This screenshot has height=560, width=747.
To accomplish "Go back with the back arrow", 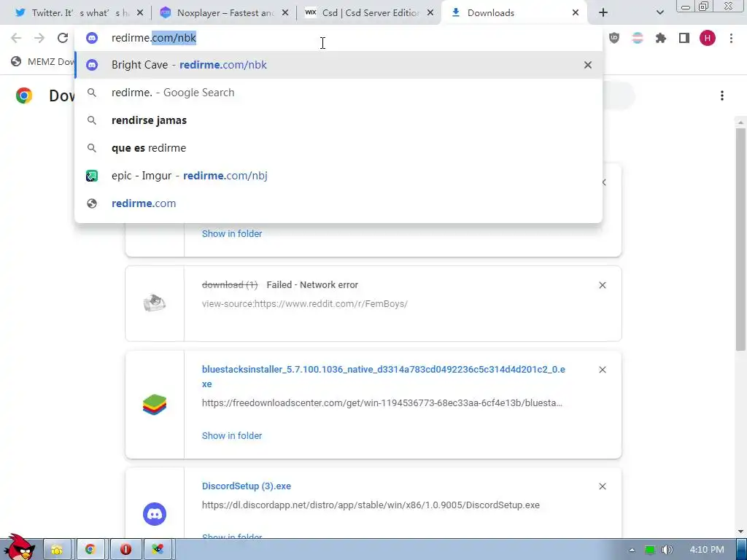I will tap(16, 38).
